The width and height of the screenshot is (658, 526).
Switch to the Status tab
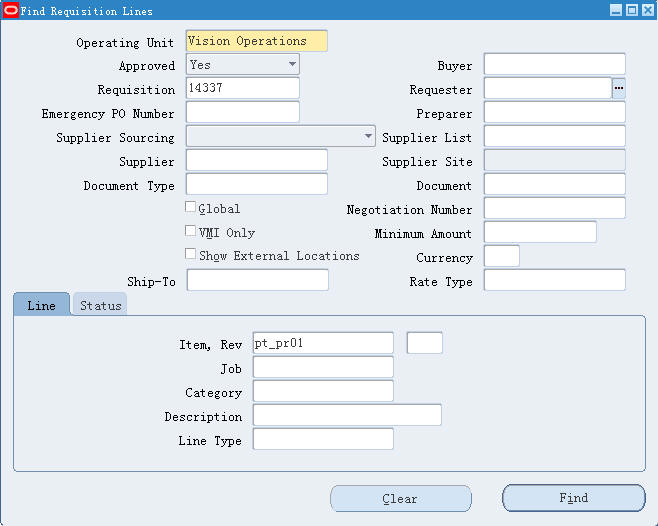[x=100, y=305]
